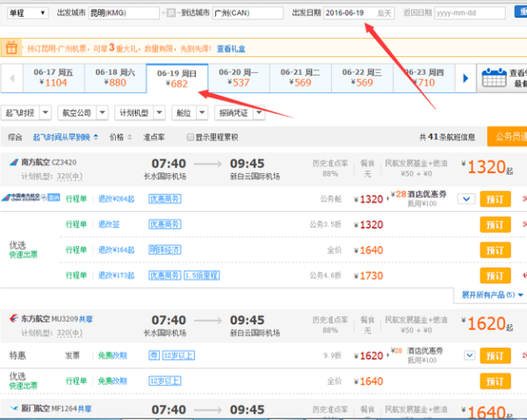527x420 pixels.
Task: Click the plane type 320(中) under CZ3420
Action: tap(69, 177)
